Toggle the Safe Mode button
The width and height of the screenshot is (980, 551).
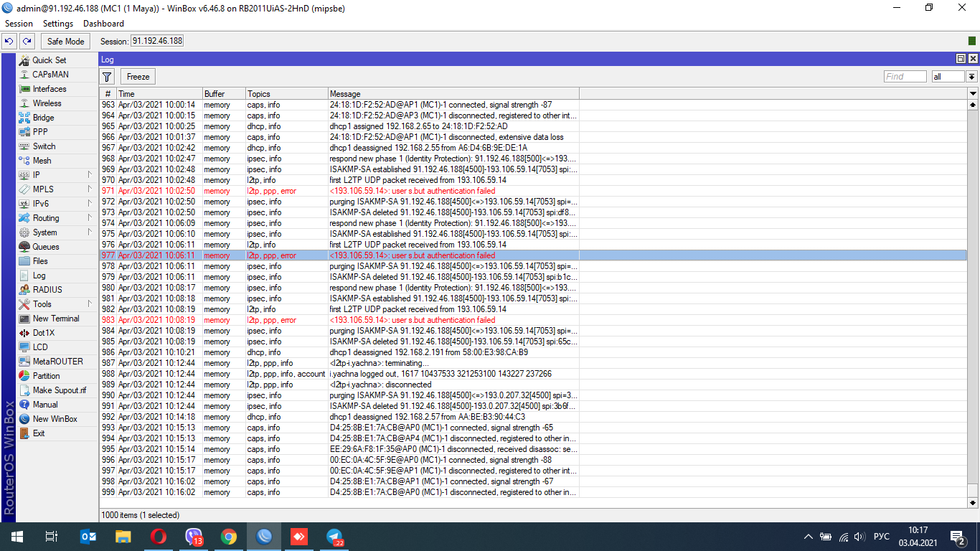(x=66, y=42)
